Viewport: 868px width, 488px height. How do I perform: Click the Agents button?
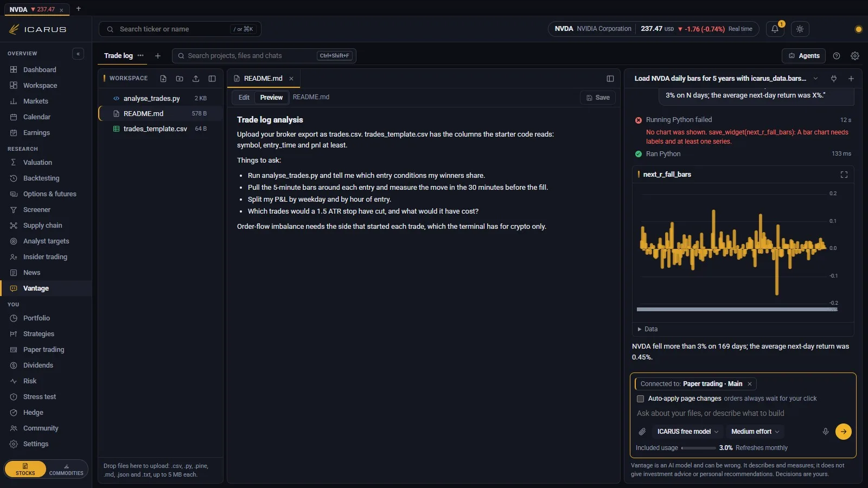click(803, 56)
